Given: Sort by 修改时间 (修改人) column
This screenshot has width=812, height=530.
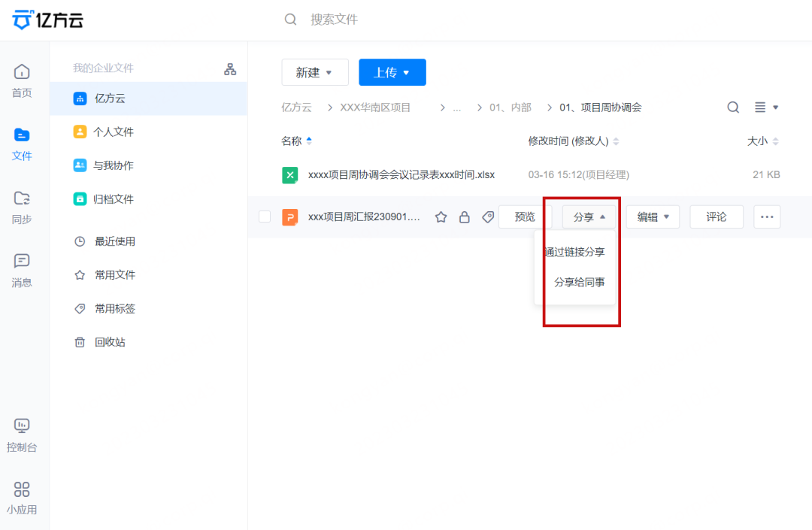Looking at the screenshot, I should [x=573, y=141].
